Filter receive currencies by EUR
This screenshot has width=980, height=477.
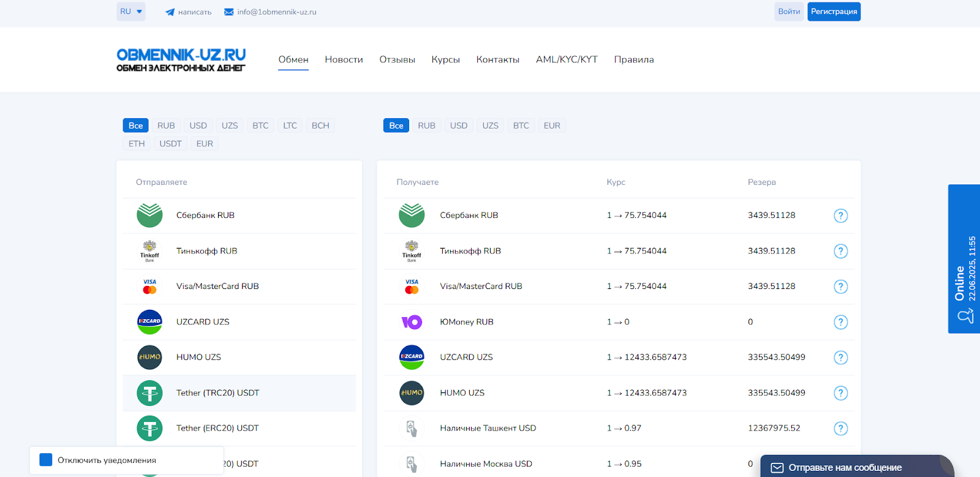click(552, 126)
